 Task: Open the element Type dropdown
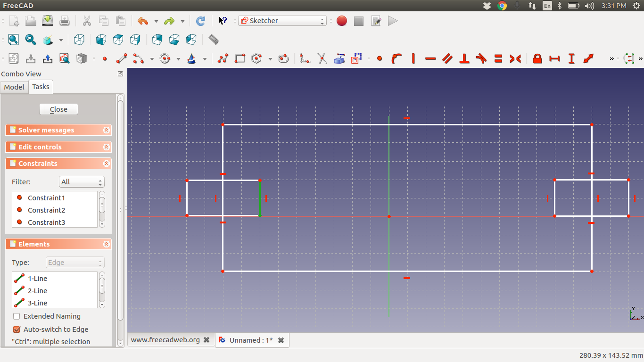pos(74,262)
